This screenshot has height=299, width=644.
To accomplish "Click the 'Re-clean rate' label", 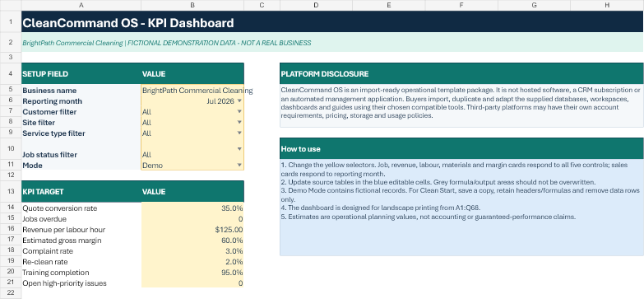I will [45, 262].
